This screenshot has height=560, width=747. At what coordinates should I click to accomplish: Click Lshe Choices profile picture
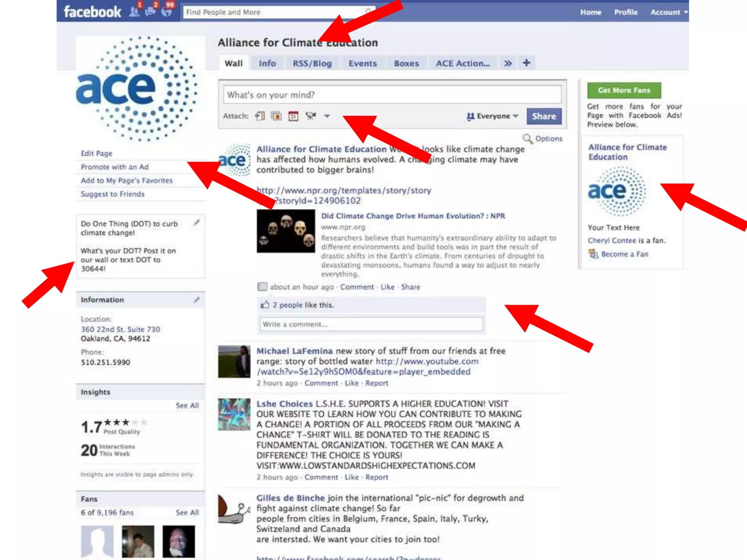234,414
